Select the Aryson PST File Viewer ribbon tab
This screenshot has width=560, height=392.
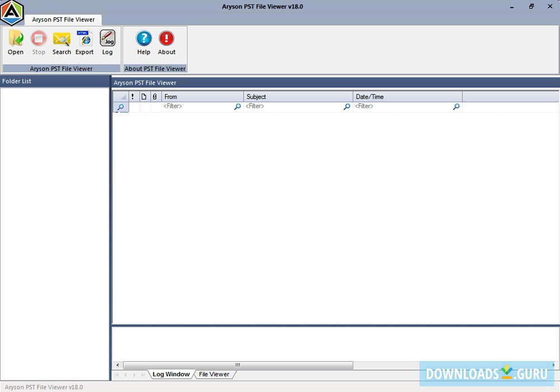coord(63,19)
